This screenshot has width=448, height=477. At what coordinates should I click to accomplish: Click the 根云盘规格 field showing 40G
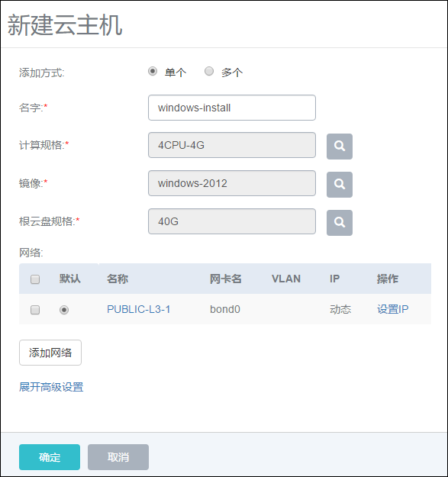pyautogui.click(x=232, y=221)
